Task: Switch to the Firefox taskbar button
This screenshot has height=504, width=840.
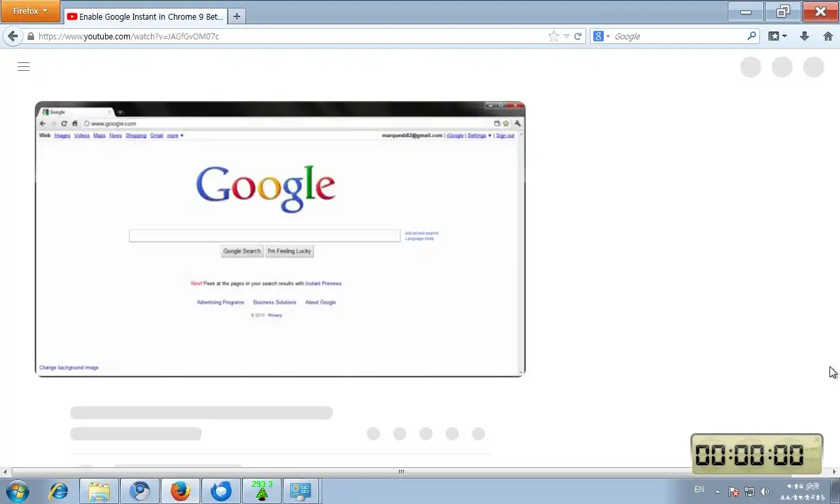Action: [180, 491]
